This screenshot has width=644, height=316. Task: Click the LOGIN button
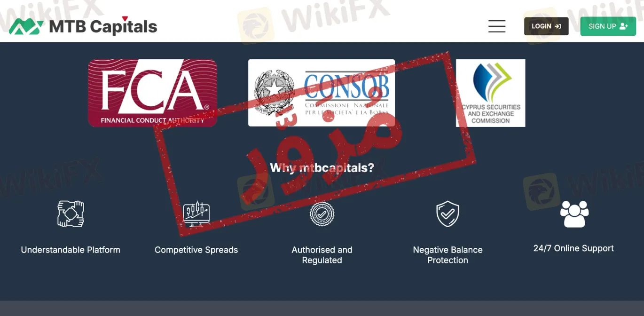(x=546, y=26)
